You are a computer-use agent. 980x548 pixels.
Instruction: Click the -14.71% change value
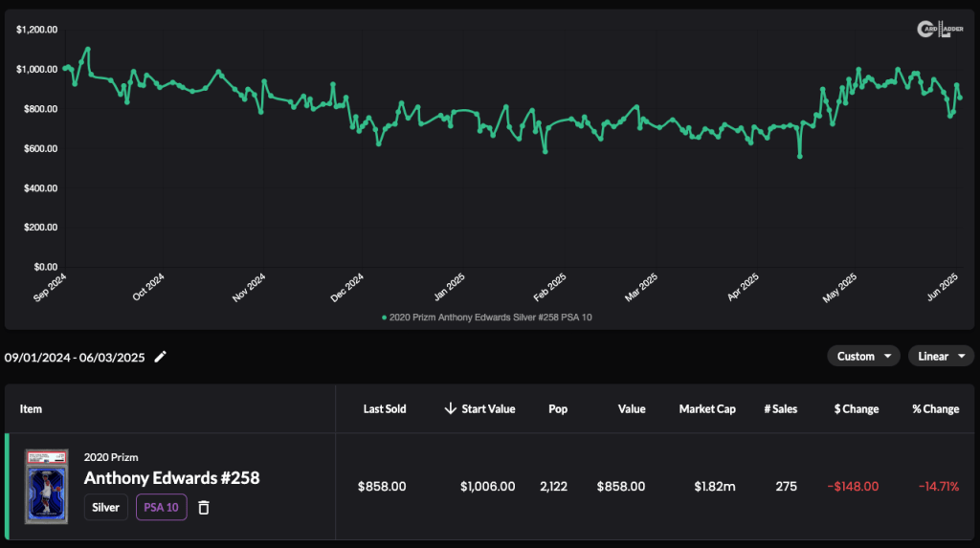939,486
